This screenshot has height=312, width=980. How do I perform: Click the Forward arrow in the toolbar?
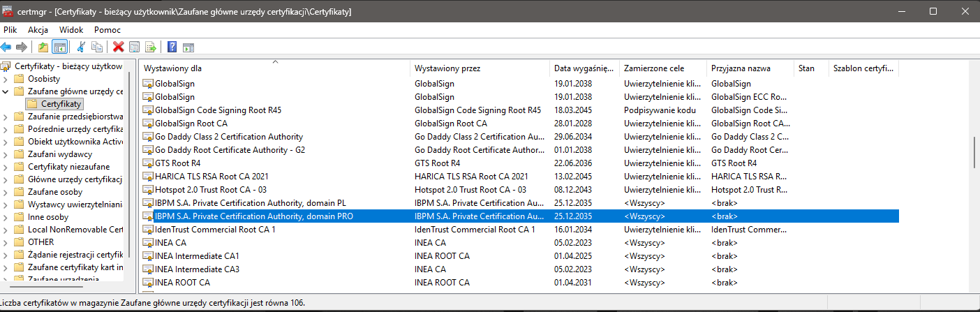pyautogui.click(x=22, y=47)
